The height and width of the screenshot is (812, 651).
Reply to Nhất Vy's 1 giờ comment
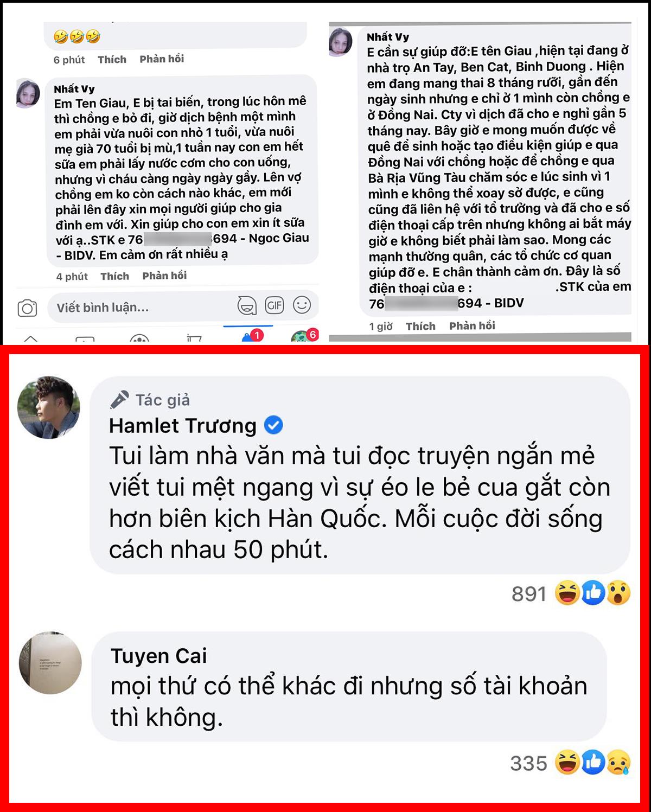point(472,325)
